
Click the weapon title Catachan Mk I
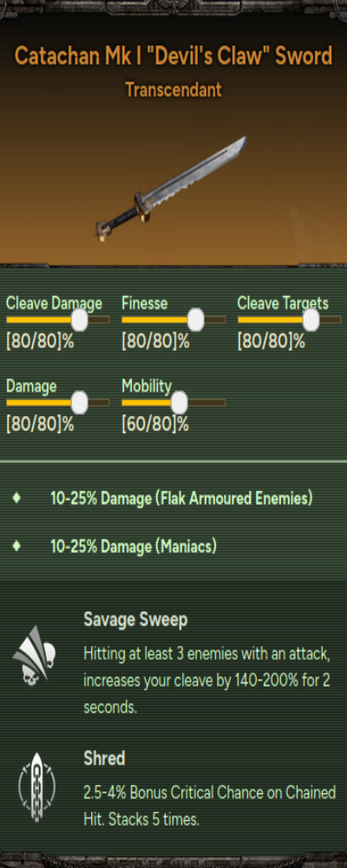point(173,56)
